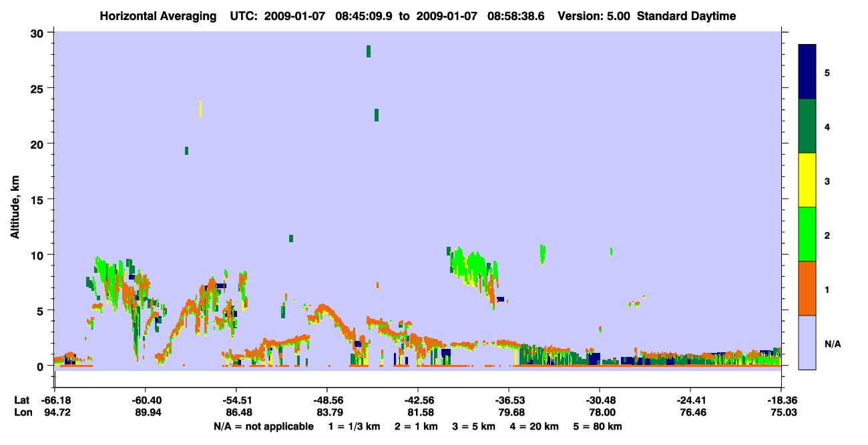This screenshot has width=868, height=445.
Task: Click the orange colorbar segment 1
Action: (807, 288)
